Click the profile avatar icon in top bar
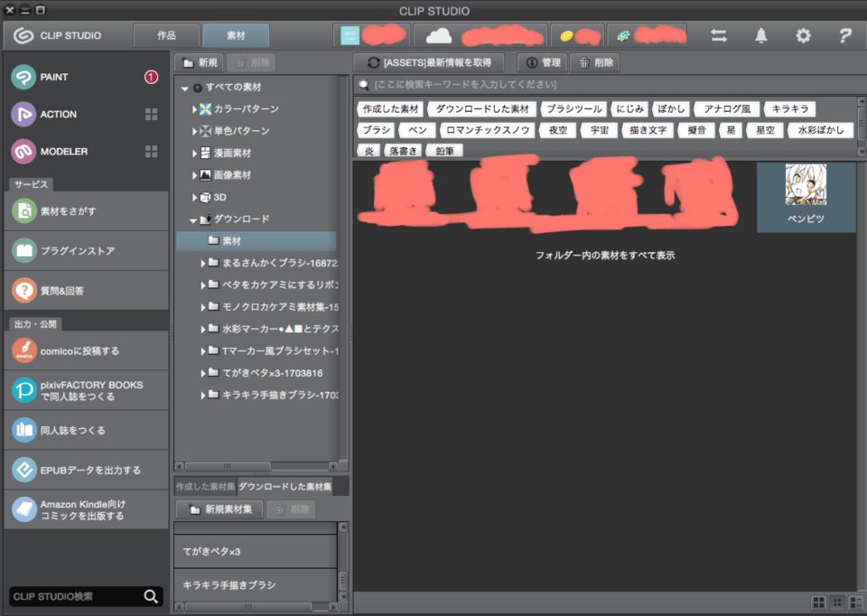Image resolution: width=867 pixels, height=616 pixels. pos(350,35)
